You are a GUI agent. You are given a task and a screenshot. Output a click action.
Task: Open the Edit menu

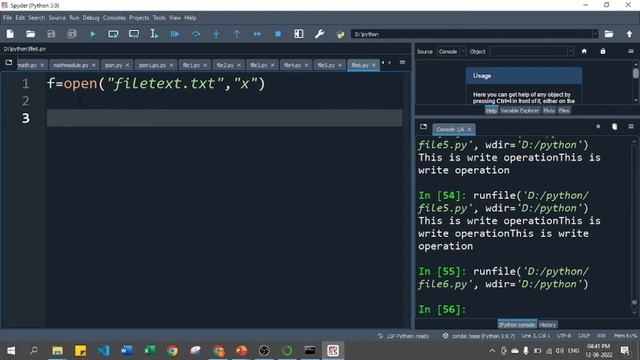coord(20,18)
